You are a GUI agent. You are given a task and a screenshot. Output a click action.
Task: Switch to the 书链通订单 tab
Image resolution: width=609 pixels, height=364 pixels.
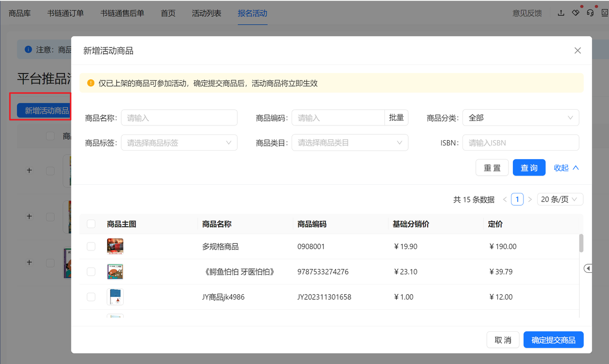pos(66,13)
